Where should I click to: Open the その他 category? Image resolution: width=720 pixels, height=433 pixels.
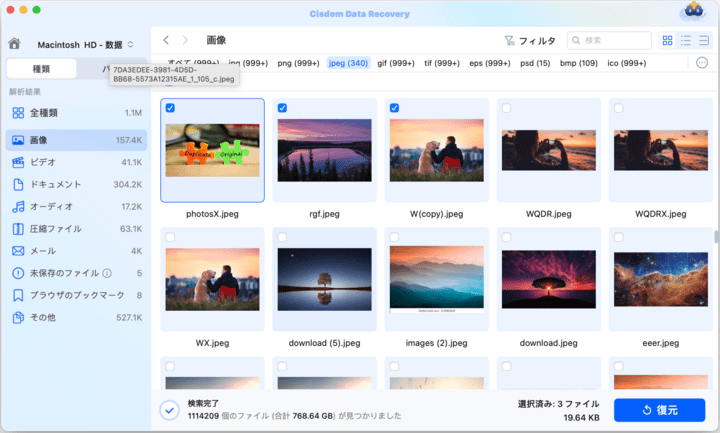(x=76, y=317)
